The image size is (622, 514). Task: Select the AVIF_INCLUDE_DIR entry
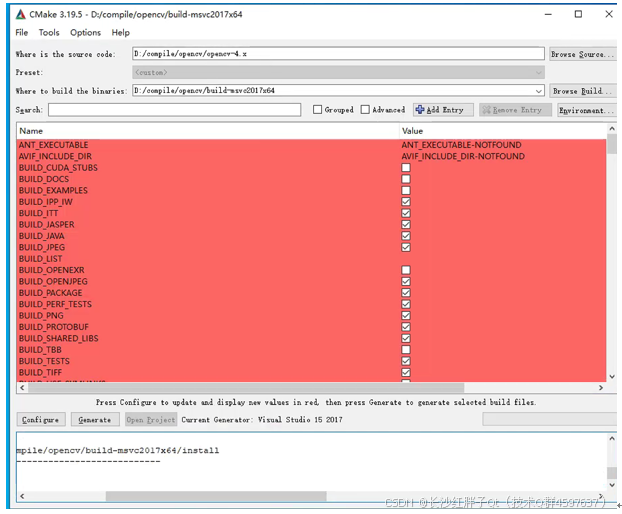click(55, 156)
